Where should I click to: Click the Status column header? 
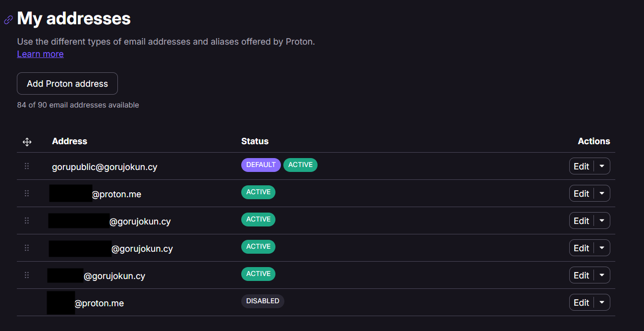255,141
